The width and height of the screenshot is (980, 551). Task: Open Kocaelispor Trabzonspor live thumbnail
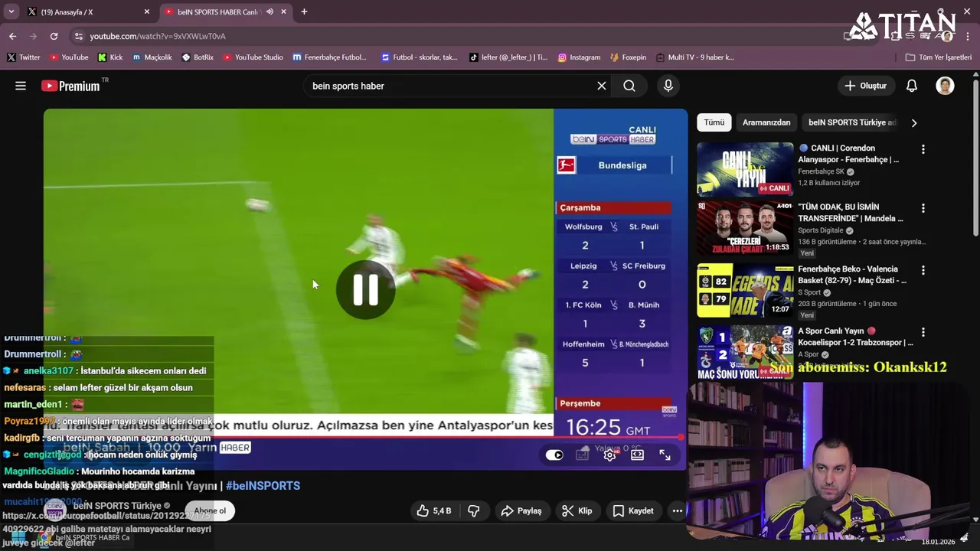click(745, 352)
